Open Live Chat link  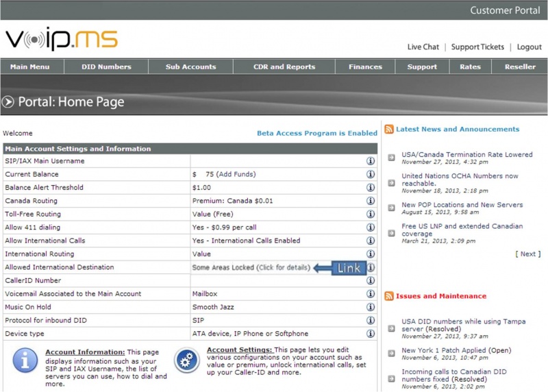tap(423, 47)
